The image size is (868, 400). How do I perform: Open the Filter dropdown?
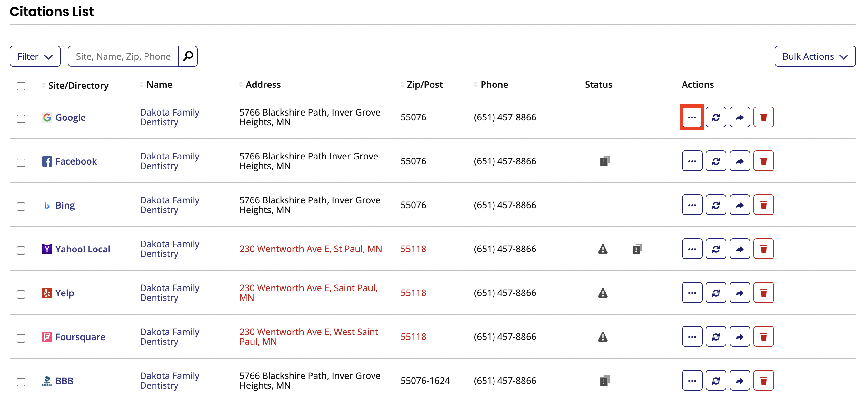[35, 56]
